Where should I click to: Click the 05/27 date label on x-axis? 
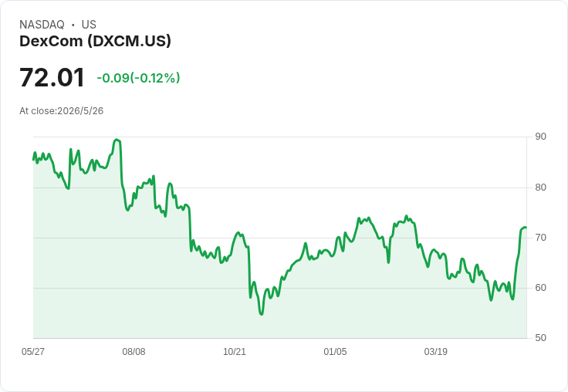coord(33,351)
